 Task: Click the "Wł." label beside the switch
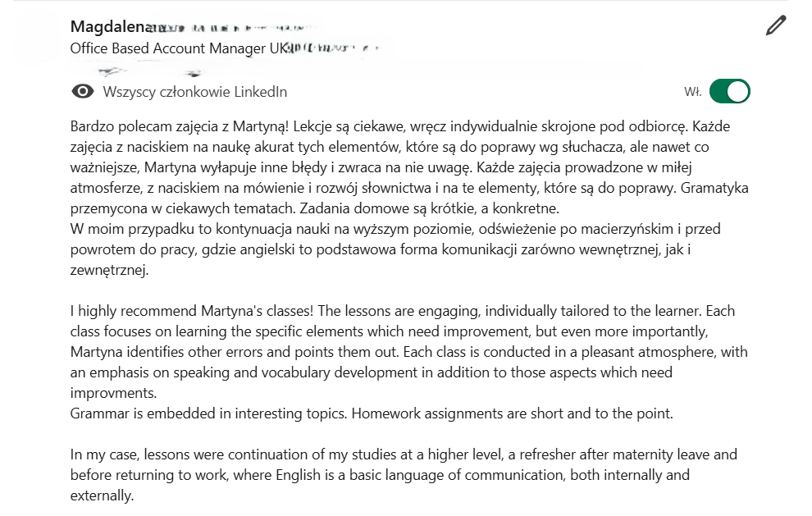693,92
